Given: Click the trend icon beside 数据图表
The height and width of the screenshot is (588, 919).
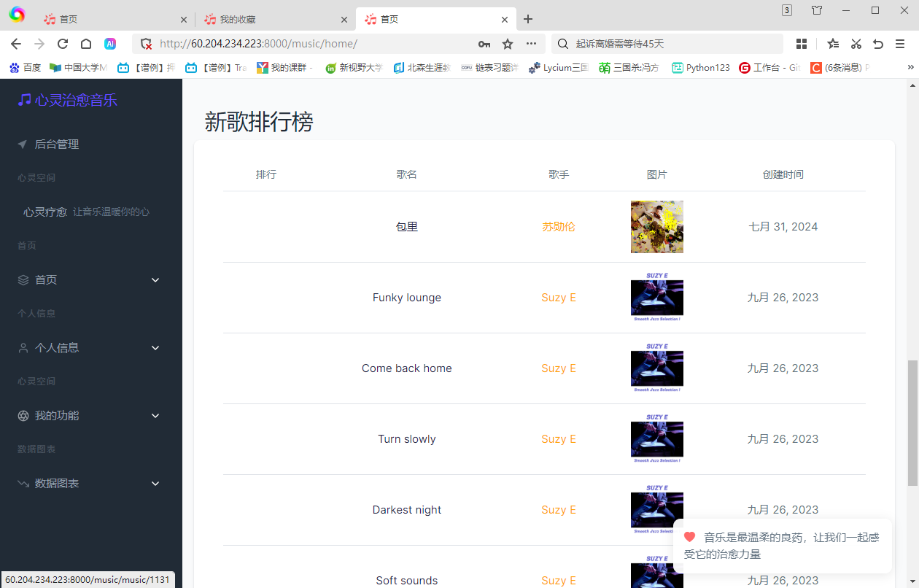Looking at the screenshot, I should coord(23,484).
